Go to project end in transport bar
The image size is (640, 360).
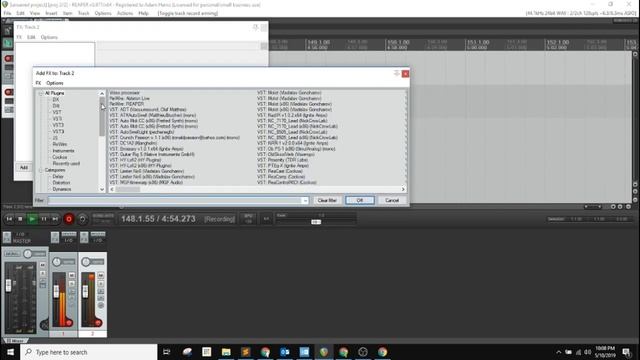[x=55, y=219]
